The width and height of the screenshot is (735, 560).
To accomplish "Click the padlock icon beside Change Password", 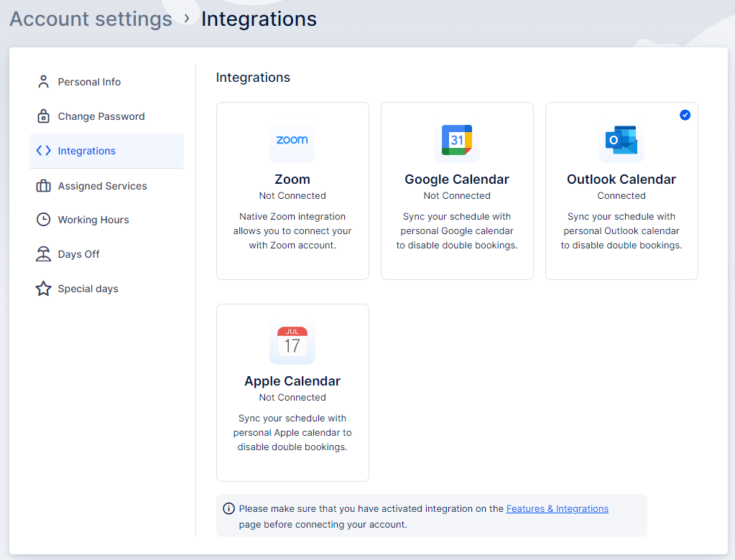I will (43, 116).
